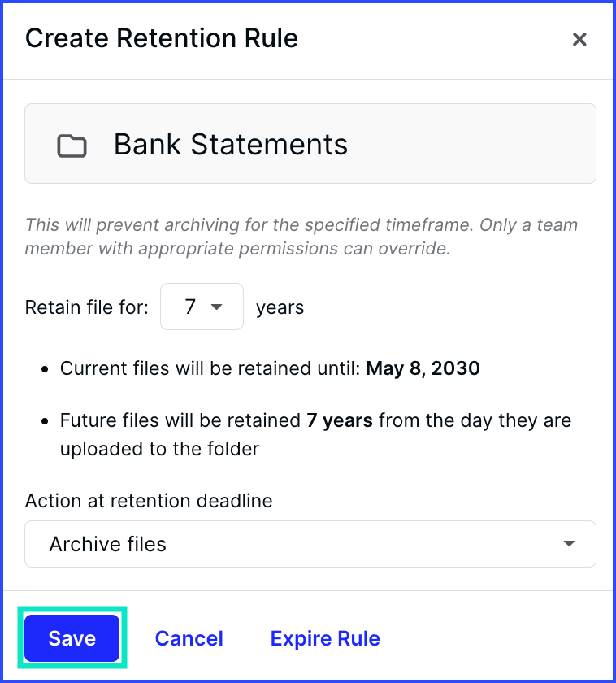Click the italic archiving prevention notice text
Image resolution: width=616 pixels, height=683 pixels.
(x=301, y=237)
